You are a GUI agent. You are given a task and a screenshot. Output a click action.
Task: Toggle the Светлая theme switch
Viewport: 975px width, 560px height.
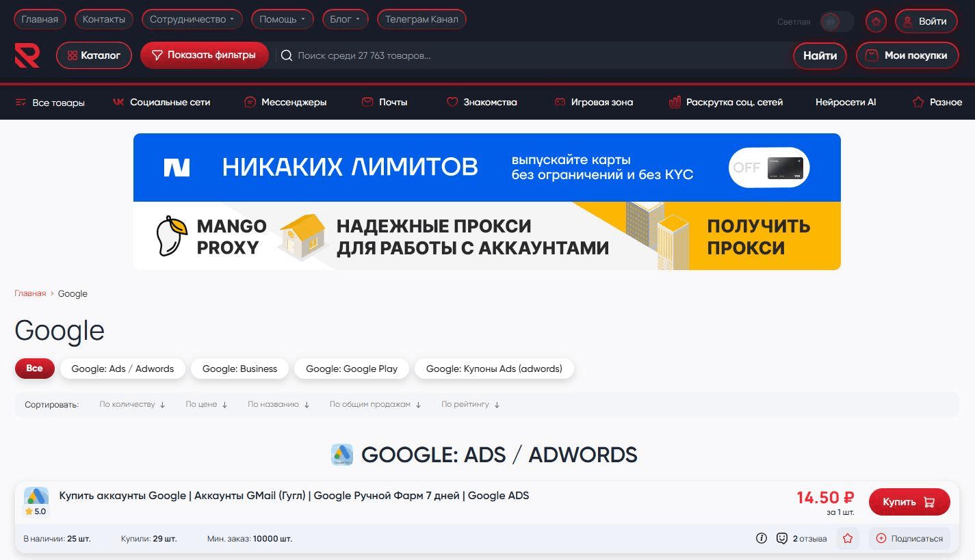(837, 21)
